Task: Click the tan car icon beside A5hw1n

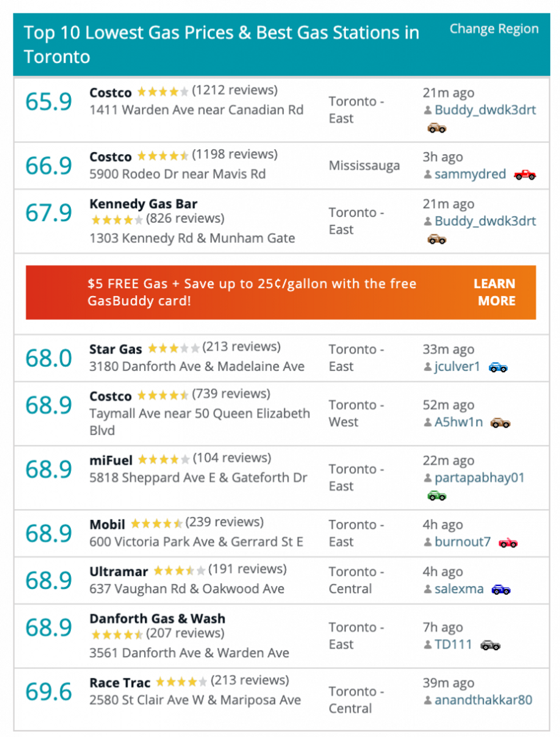Action: tap(501, 423)
